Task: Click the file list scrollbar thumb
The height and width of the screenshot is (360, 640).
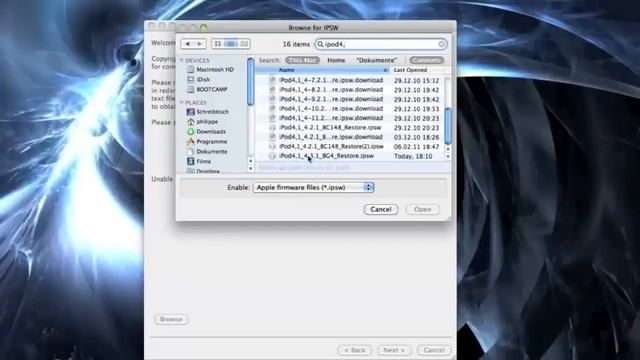Action: pyautogui.click(x=448, y=126)
